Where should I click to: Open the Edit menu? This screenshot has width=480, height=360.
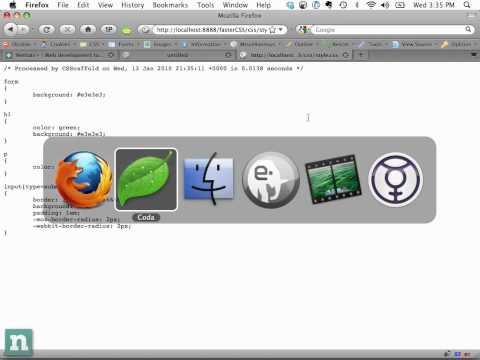click(83, 5)
